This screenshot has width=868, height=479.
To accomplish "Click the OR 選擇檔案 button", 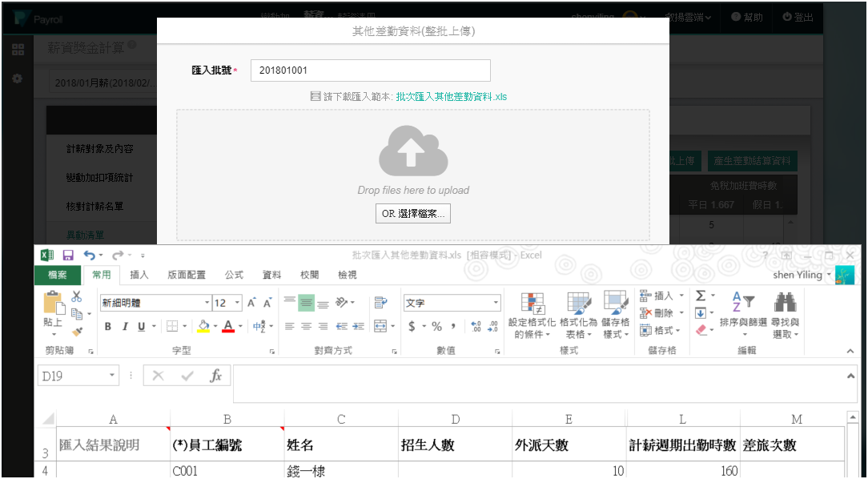I will click(x=413, y=214).
